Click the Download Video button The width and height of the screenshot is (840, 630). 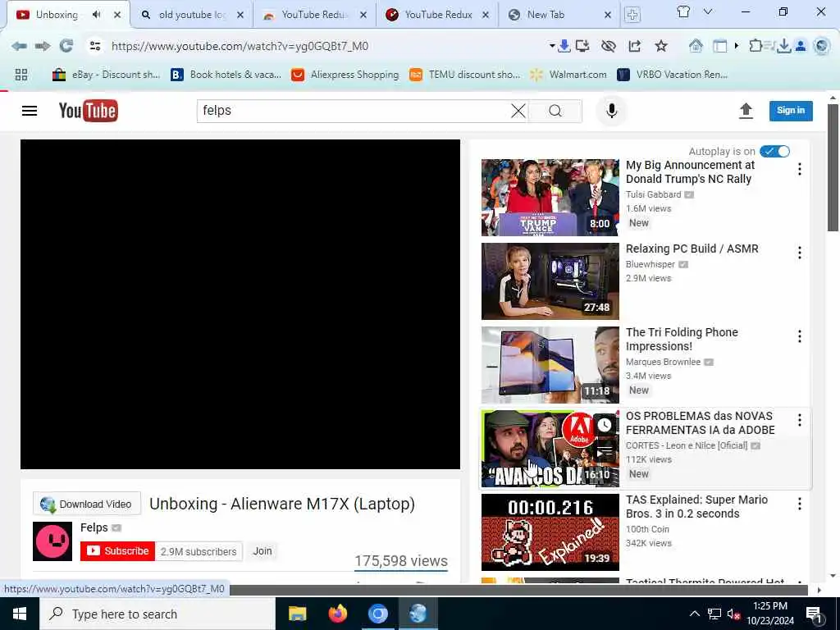click(87, 504)
